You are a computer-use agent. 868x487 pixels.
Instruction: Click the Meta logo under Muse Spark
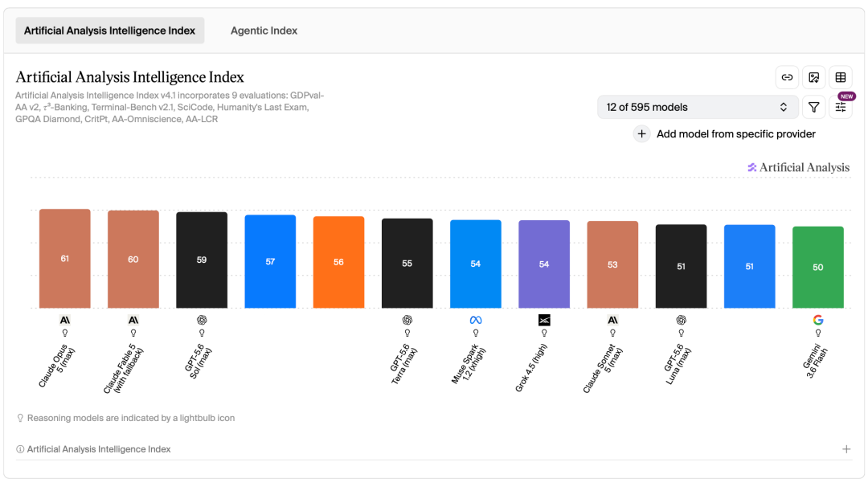pos(476,320)
